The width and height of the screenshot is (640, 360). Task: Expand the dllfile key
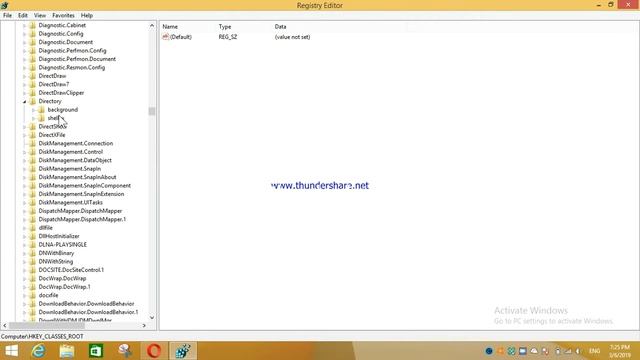(24, 228)
